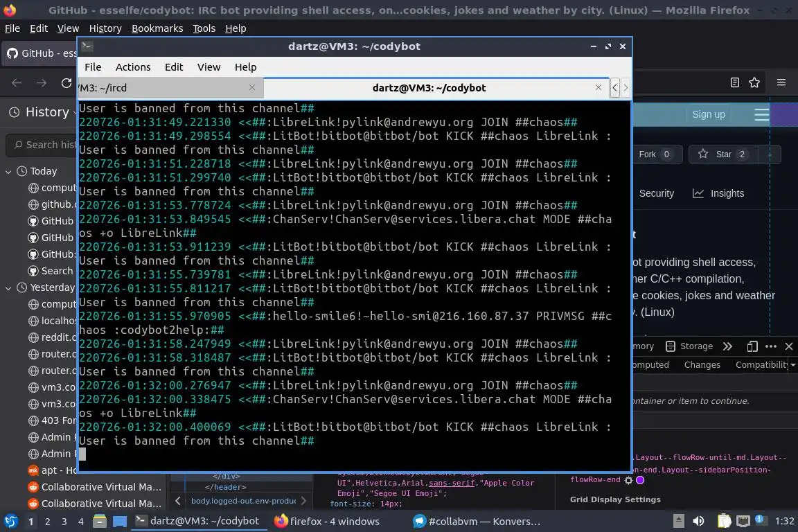Click the Insights graph icon on GitHub

click(698, 193)
